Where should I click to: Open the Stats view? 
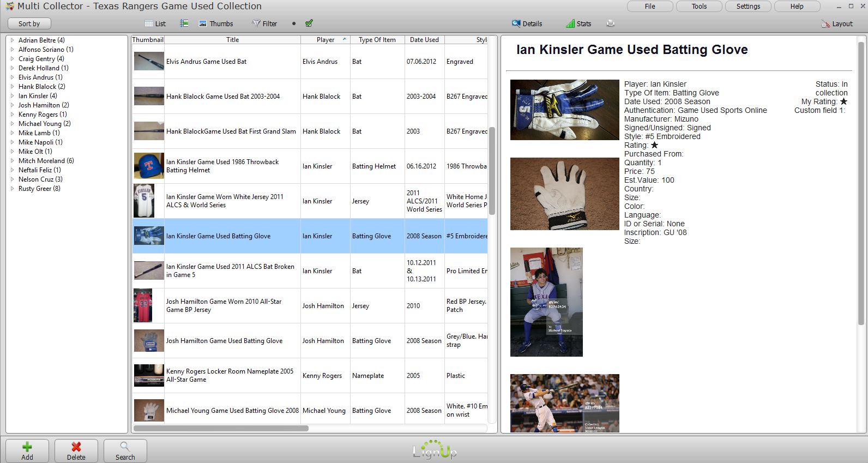tap(578, 23)
